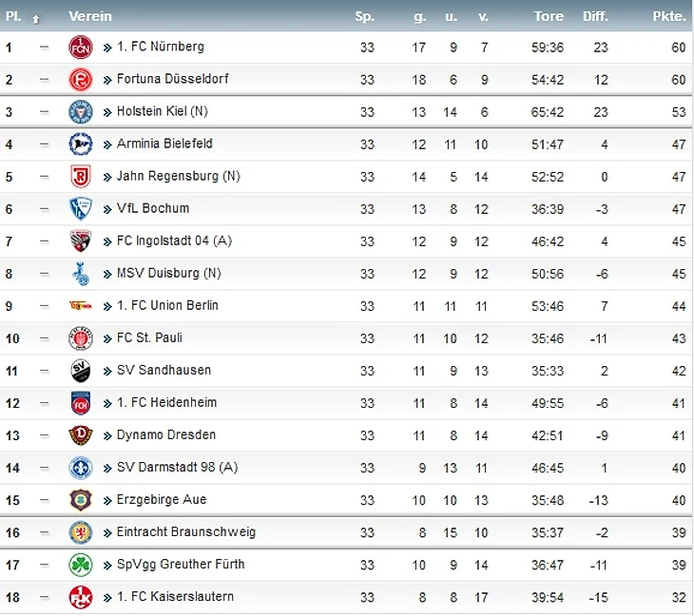This screenshot has height=616, width=694.
Task: Sort by the trend arrow column header
Action: 36,17
